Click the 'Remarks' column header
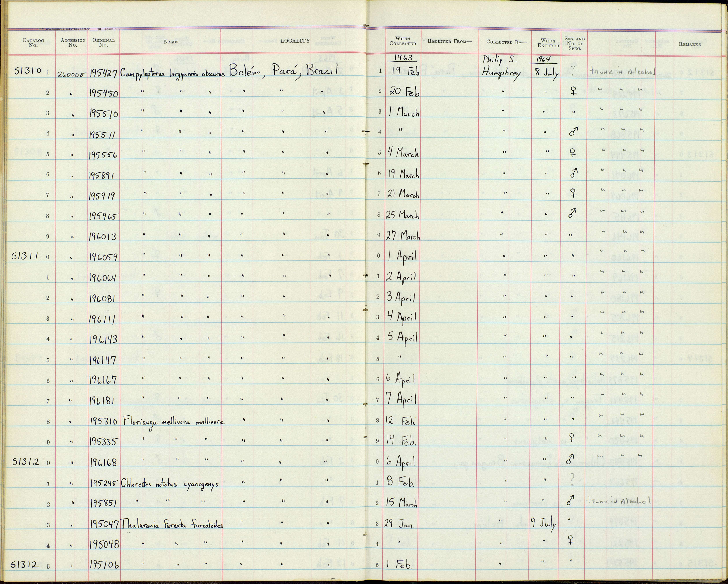The image size is (728, 584). 690,44
